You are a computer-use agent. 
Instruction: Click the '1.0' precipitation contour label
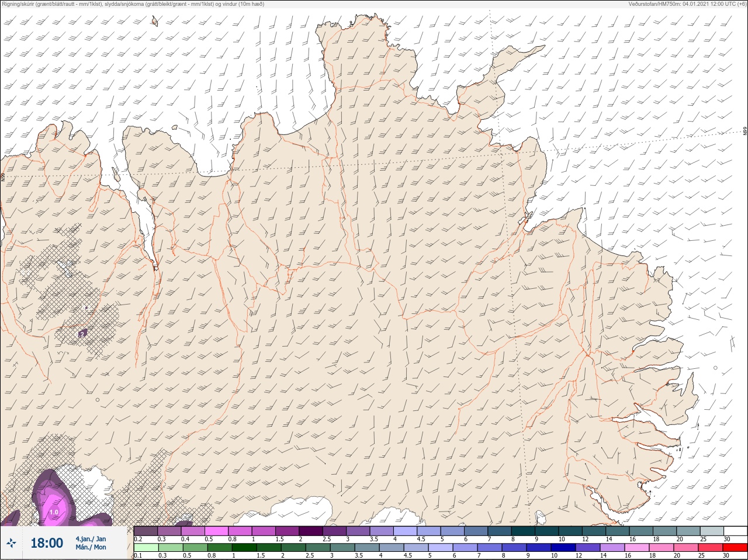pyautogui.click(x=54, y=512)
